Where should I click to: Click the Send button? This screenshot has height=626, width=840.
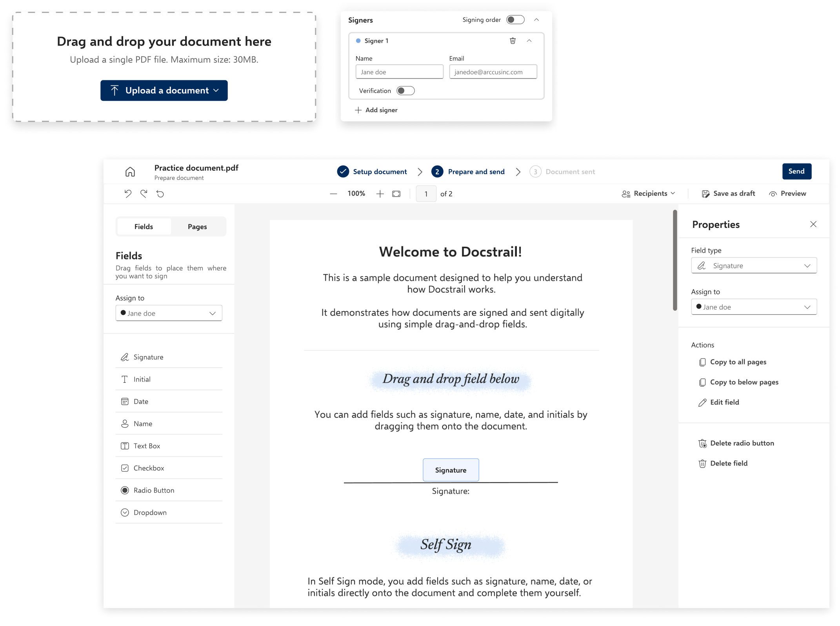pyautogui.click(x=796, y=171)
